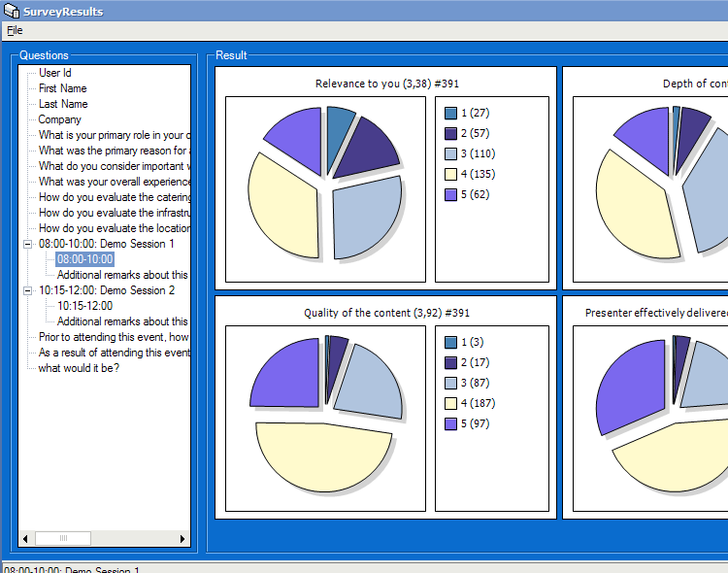Select the Company question
Viewport: 728px width, 573px height.
[59, 119]
